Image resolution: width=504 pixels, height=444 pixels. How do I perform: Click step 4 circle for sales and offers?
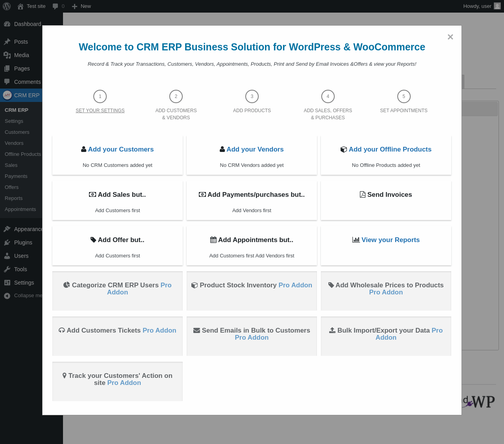tap(328, 96)
